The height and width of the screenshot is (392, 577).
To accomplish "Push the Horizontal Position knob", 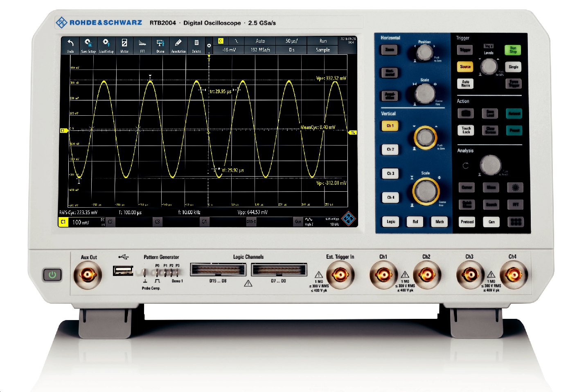I will coord(424,53).
